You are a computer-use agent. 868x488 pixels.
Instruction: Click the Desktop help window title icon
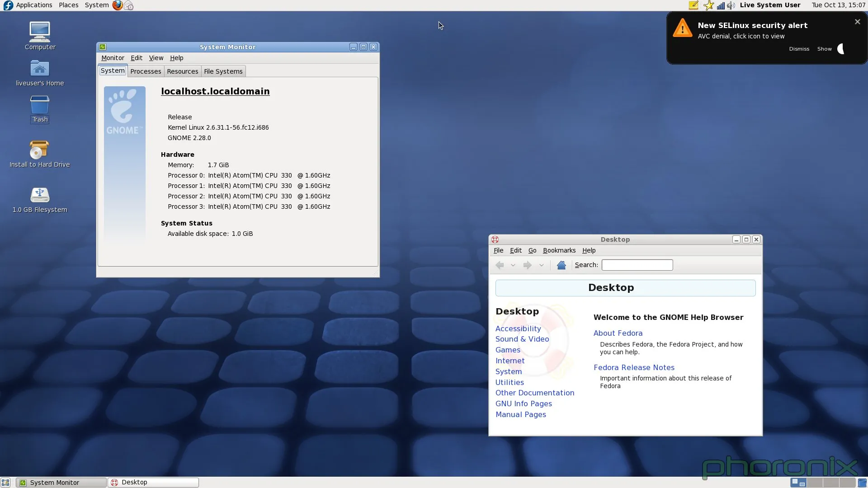(495, 239)
